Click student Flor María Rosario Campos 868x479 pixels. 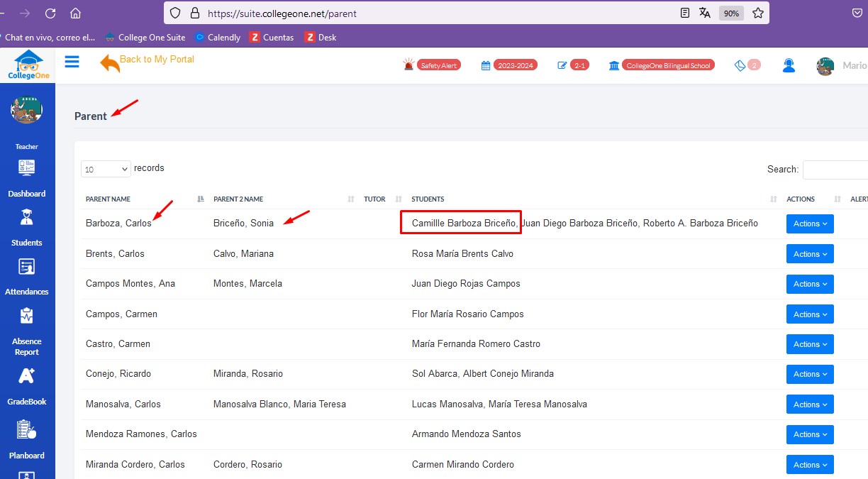point(468,314)
